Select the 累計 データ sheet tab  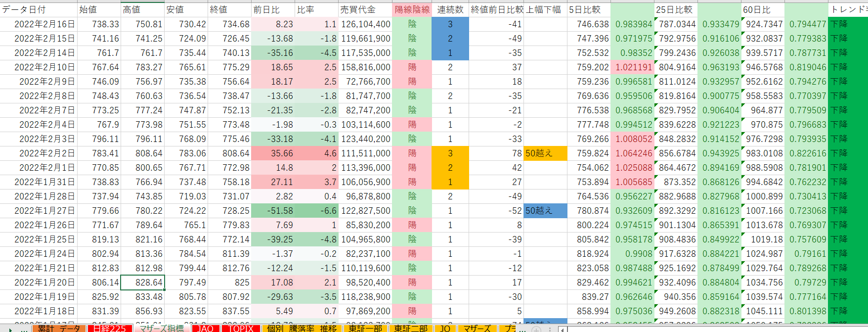point(59,329)
